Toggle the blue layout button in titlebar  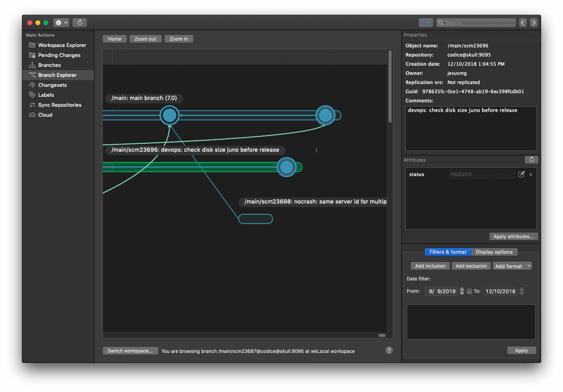(x=426, y=22)
